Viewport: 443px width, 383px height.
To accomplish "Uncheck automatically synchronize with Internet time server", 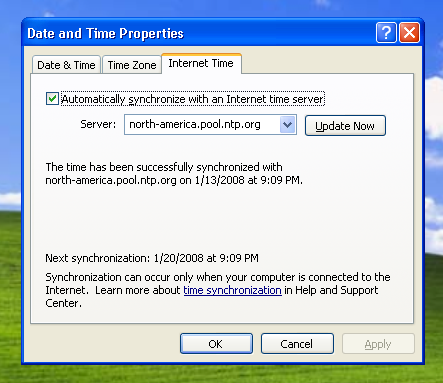I will pyautogui.click(x=52, y=99).
